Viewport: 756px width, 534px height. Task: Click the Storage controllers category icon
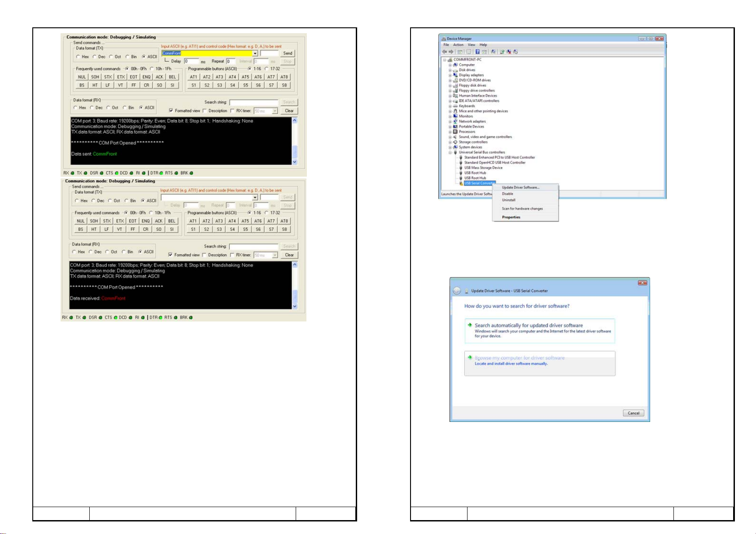(x=455, y=142)
